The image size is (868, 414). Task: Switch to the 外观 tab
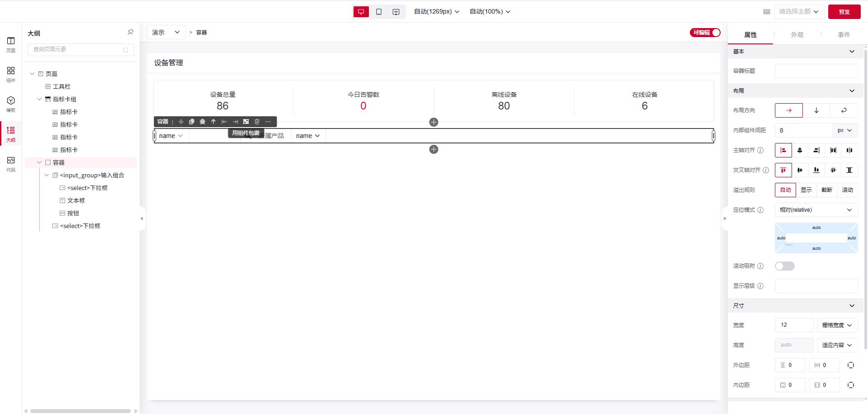point(797,35)
